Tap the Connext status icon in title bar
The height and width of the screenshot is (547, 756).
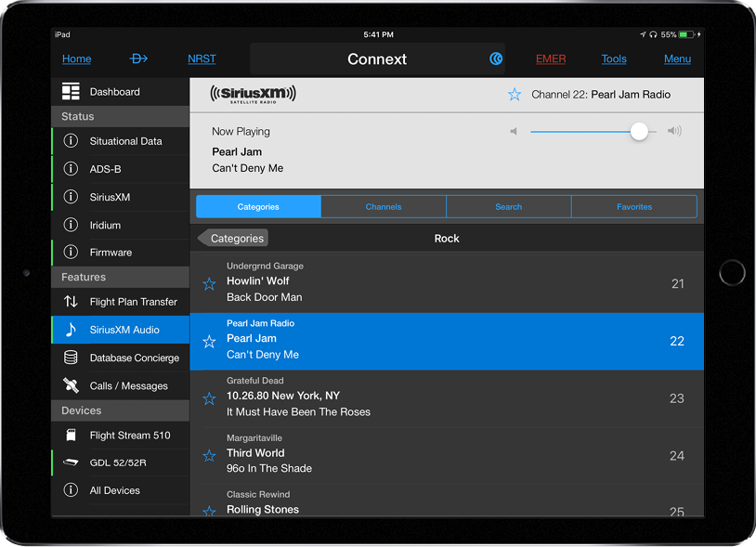pos(496,59)
